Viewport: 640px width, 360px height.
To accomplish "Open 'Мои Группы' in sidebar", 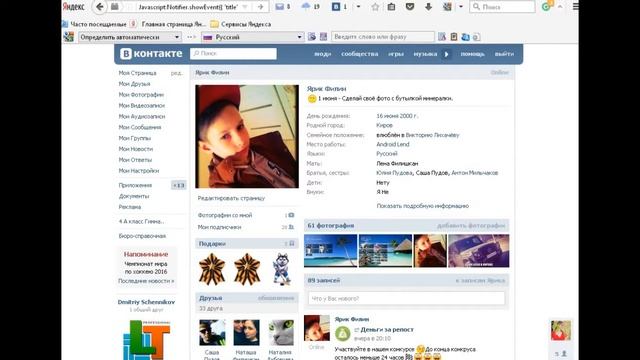I will (x=134, y=138).
